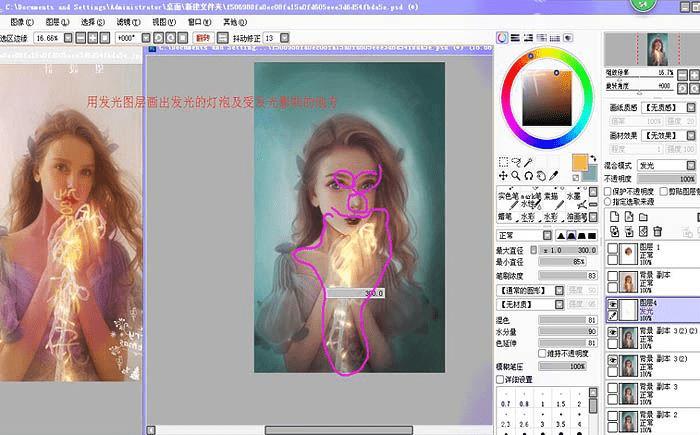The width and height of the screenshot is (700, 435).
Task: Hide the 背景 副本 3(2) layer
Action: click(613, 360)
